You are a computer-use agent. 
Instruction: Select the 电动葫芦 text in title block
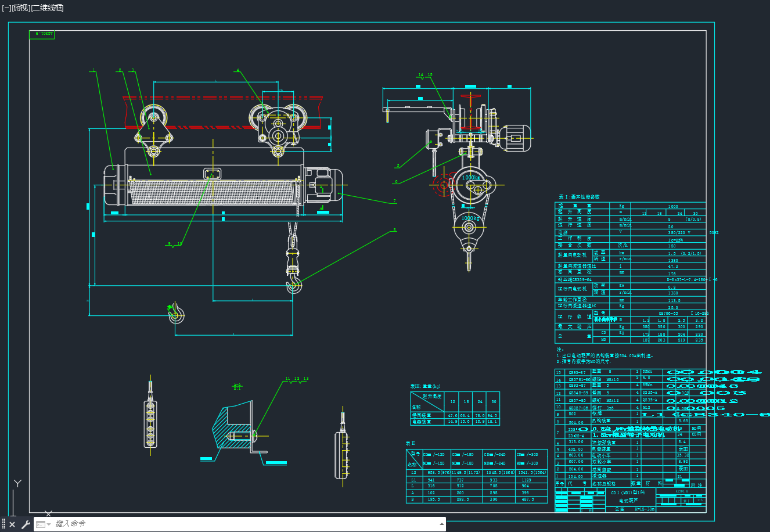tap(628, 500)
